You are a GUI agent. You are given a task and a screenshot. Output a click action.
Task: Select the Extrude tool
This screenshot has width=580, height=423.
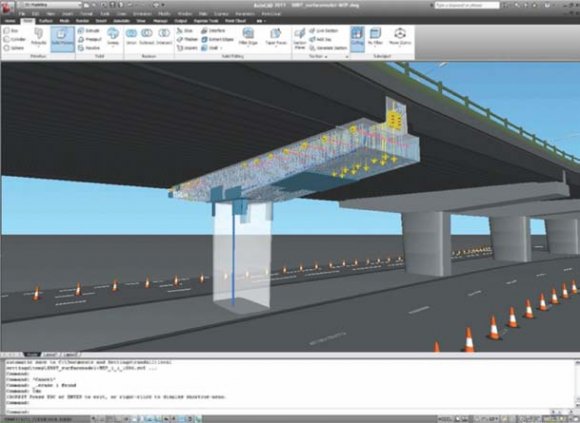tap(89, 31)
